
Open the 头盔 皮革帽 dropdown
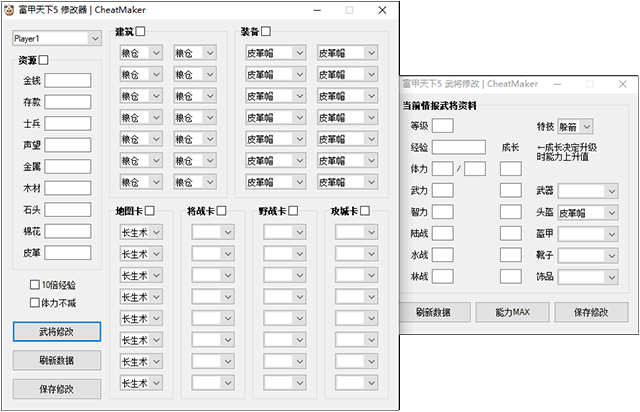[588, 212]
